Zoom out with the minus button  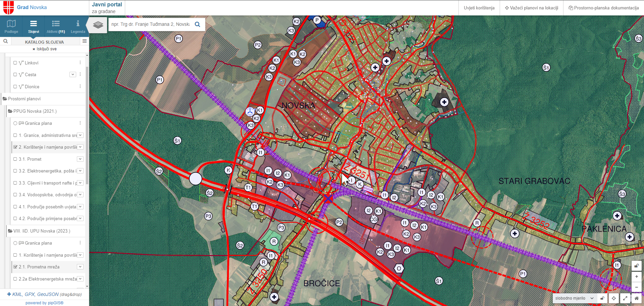pyautogui.click(x=636, y=287)
